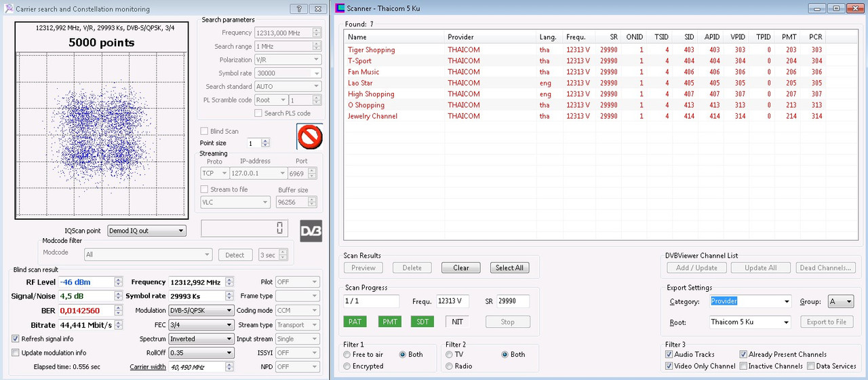Sort list by Name column header

point(394,37)
